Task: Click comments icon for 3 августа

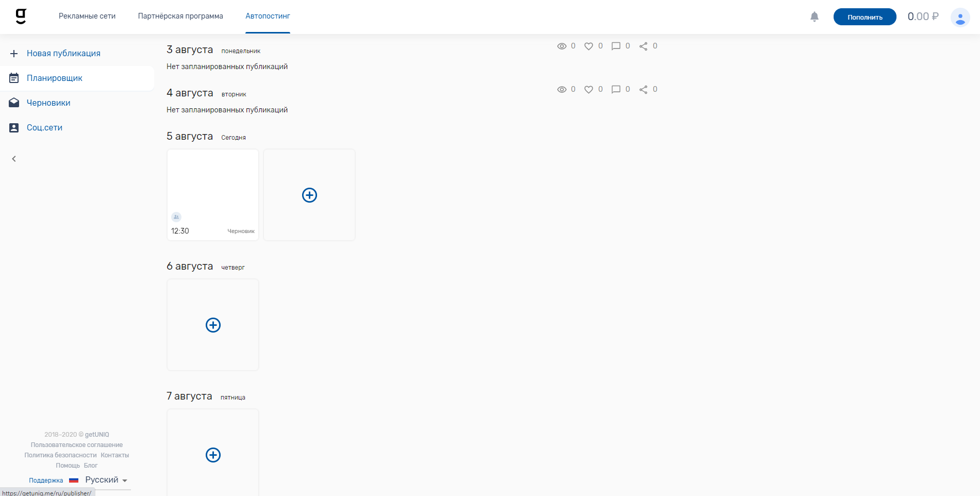Action: [616, 46]
